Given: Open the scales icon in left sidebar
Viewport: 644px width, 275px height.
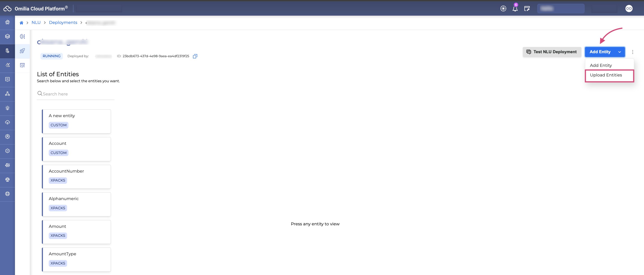Looking at the screenshot, I should pos(8,180).
